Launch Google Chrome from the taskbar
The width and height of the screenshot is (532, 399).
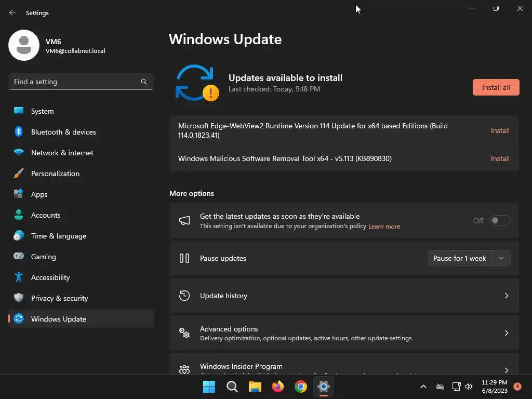pyautogui.click(x=301, y=387)
